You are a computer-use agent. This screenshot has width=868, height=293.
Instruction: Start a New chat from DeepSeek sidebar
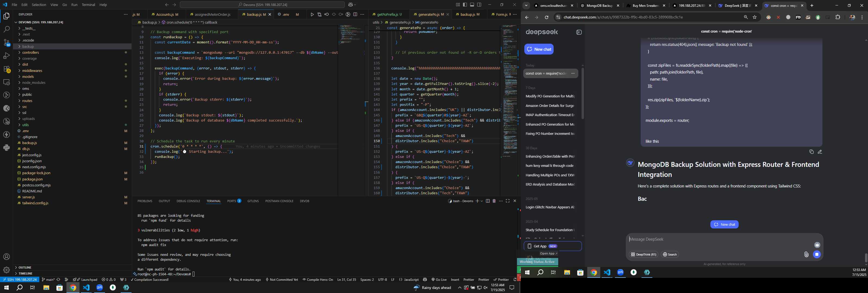(x=539, y=49)
